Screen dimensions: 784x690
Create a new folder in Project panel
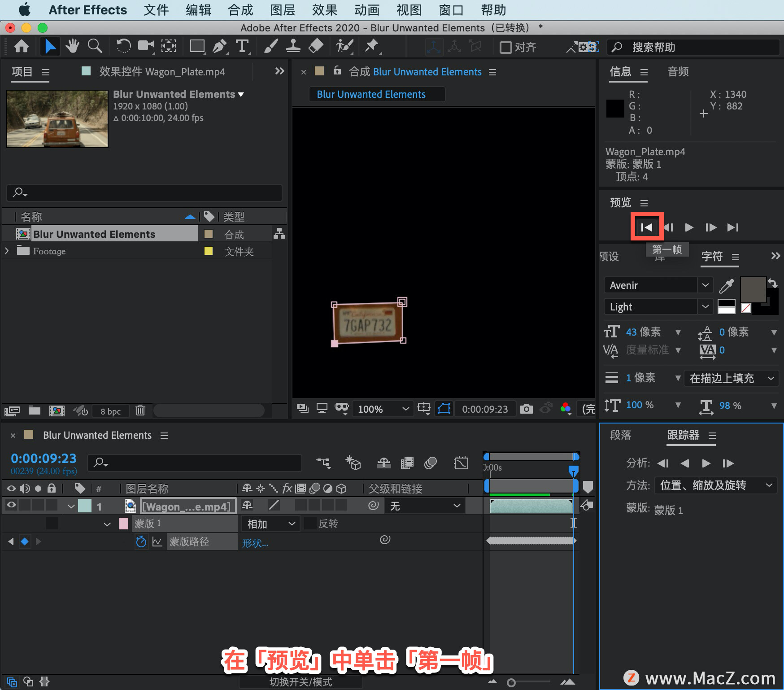35,411
